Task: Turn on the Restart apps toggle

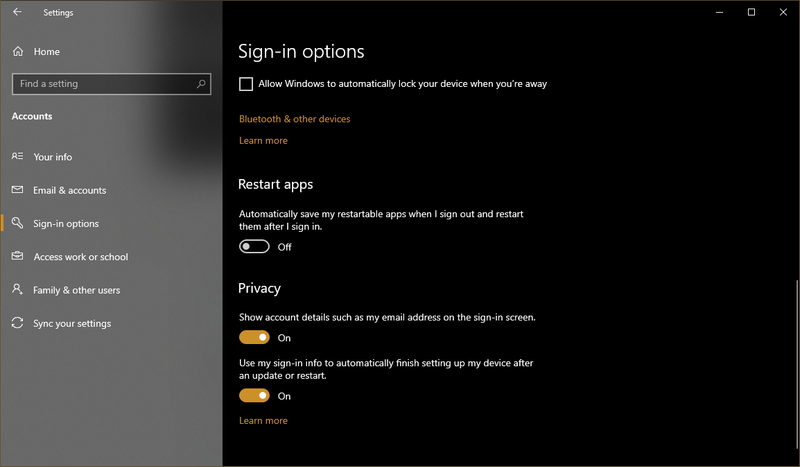Action: point(254,247)
